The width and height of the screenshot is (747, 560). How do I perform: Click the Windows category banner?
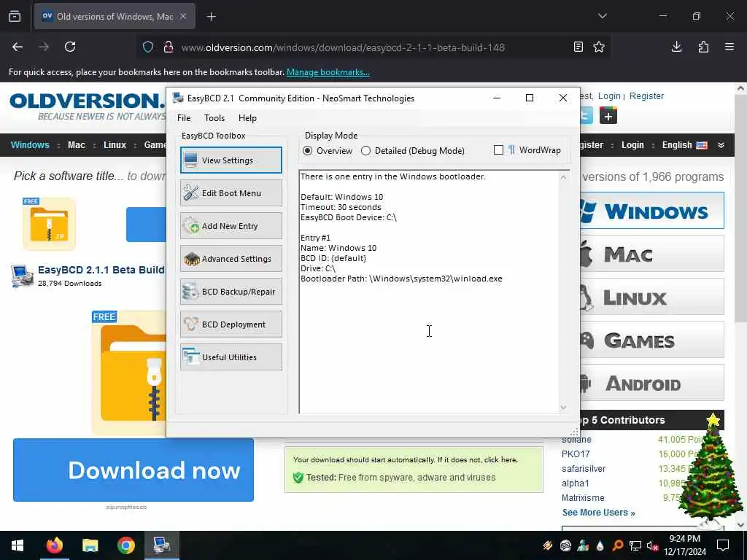coord(651,211)
